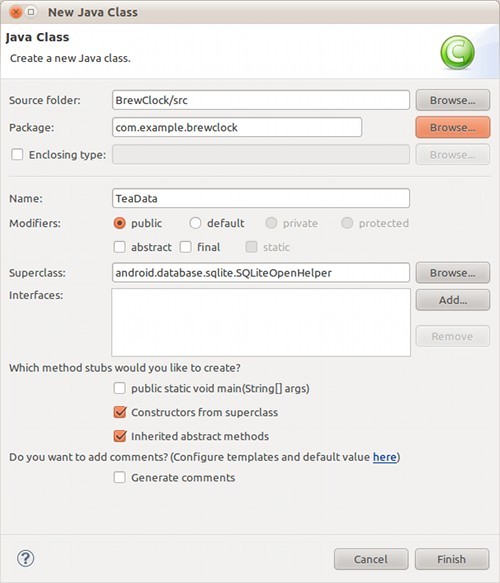500x583 pixels.
Task: Open the 'here' templates configuration link
Action: pos(385,457)
